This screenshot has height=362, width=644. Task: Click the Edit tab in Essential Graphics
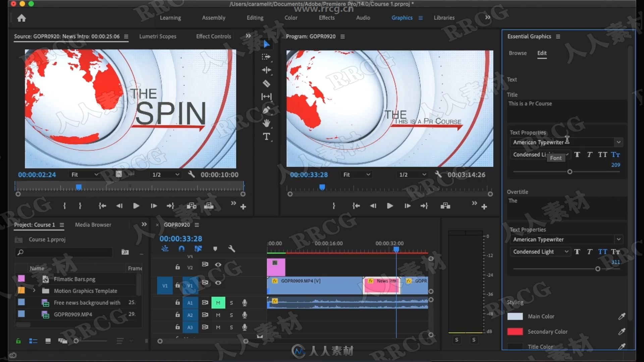click(x=542, y=53)
